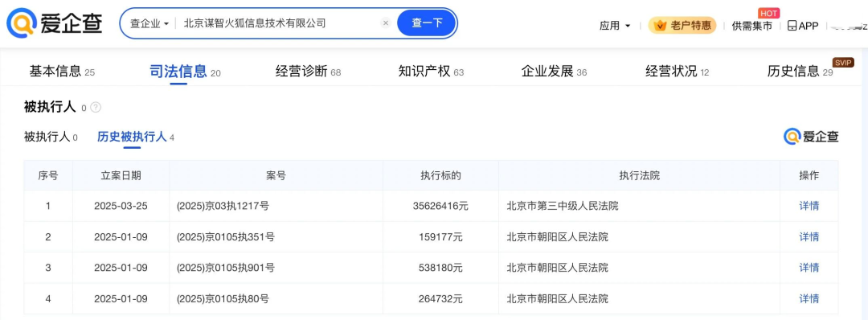Open the 应用 dropdown menu
868x320 pixels.
(615, 26)
